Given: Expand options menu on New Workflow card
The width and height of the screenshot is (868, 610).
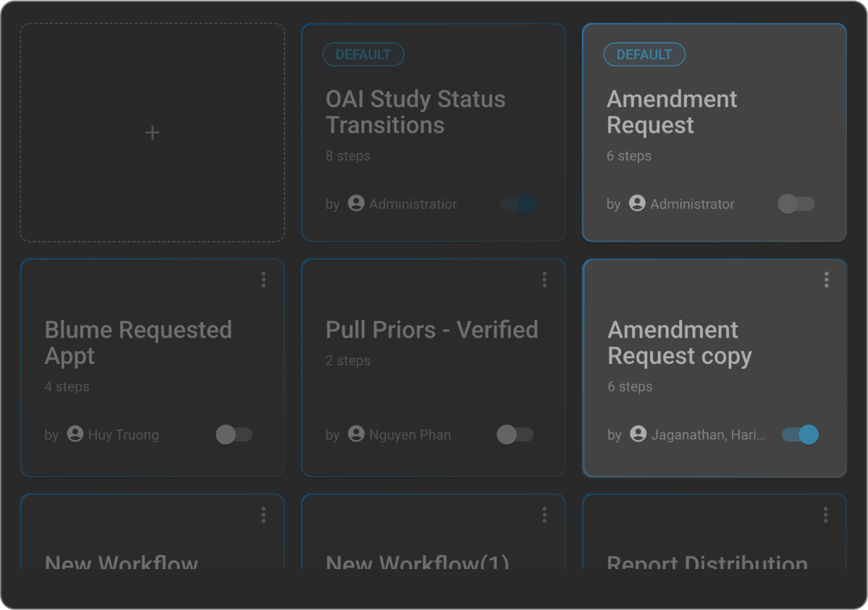Looking at the screenshot, I should pyautogui.click(x=263, y=515).
